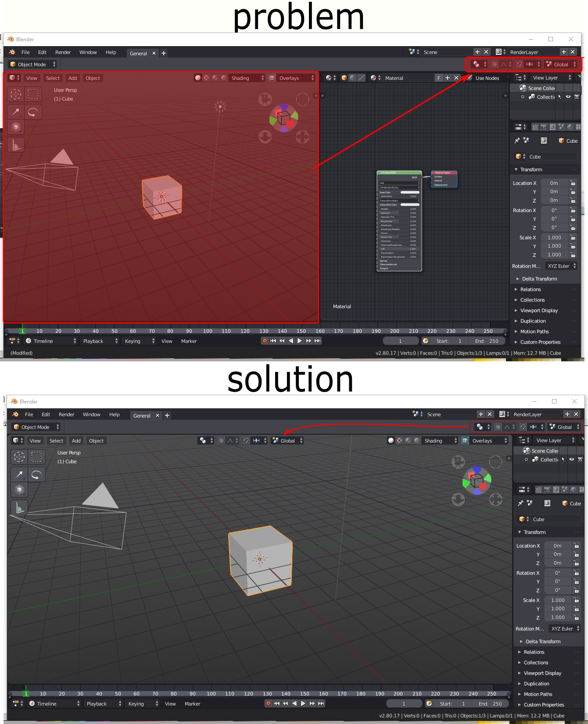Activate the Move tool in top Blender window
The width and height of the screenshot is (588, 724).
(16, 112)
